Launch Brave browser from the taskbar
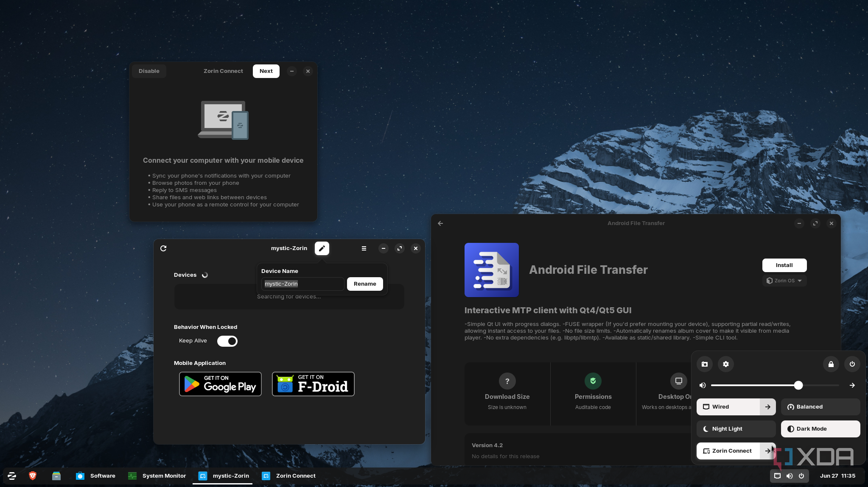The height and width of the screenshot is (487, 868). tap(33, 476)
